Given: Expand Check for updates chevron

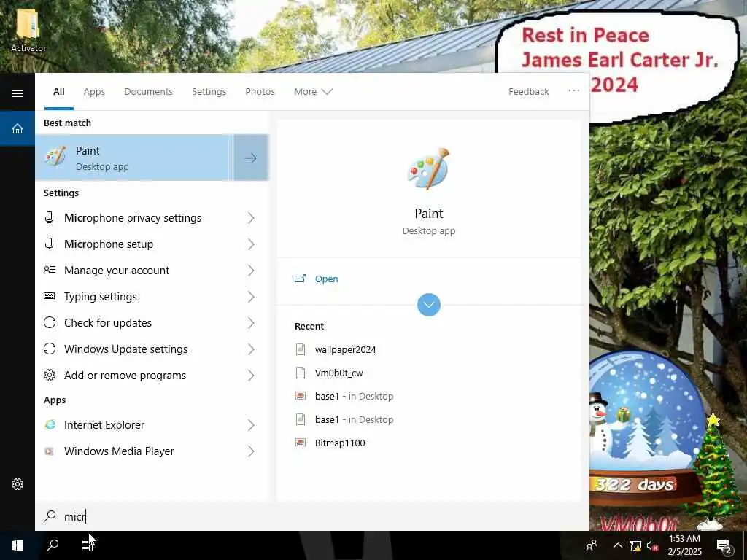Looking at the screenshot, I should tap(251, 323).
